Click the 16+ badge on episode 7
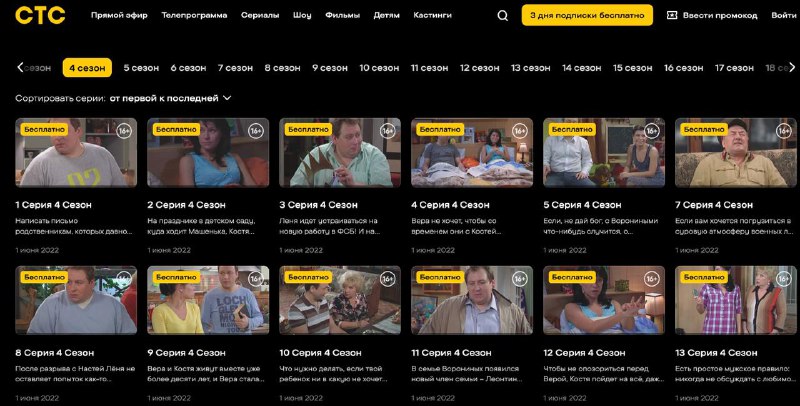Viewport: 800px width, 406px height. (x=784, y=131)
